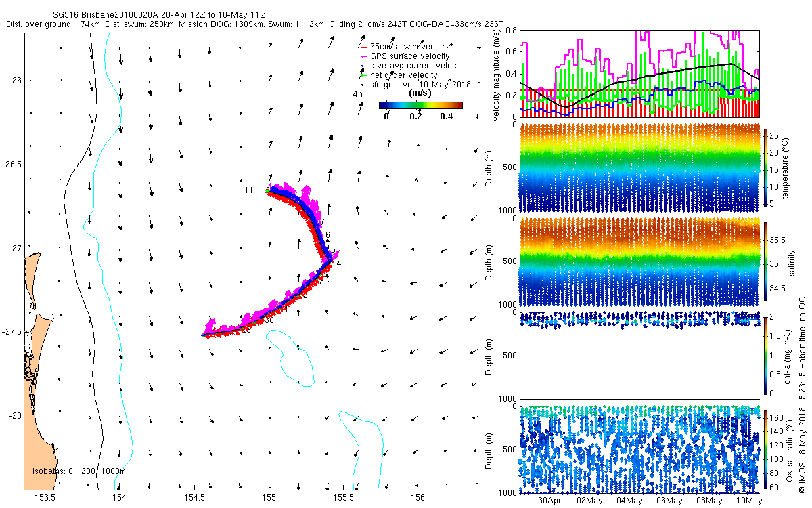The height and width of the screenshot is (508, 812).
Task: Click the '4h' label near the map legend
Action: coord(358,94)
